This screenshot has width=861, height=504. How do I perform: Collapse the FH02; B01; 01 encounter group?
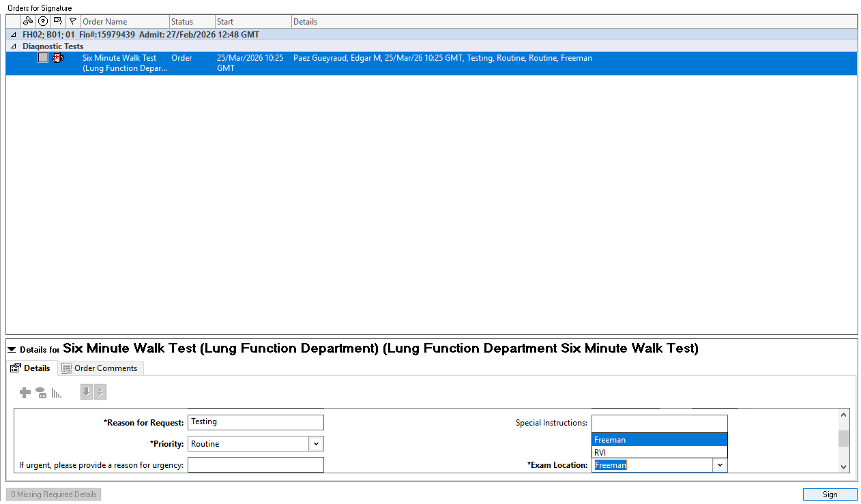tap(14, 35)
